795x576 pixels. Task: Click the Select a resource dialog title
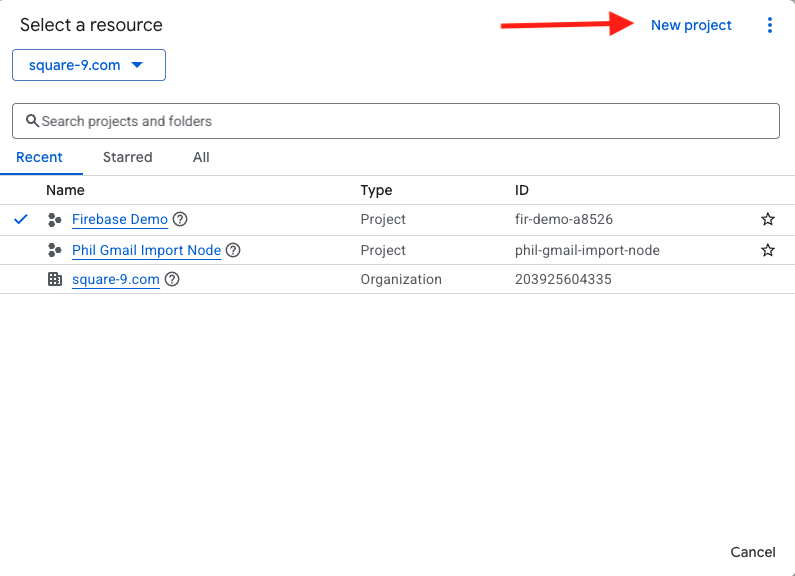point(91,24)
